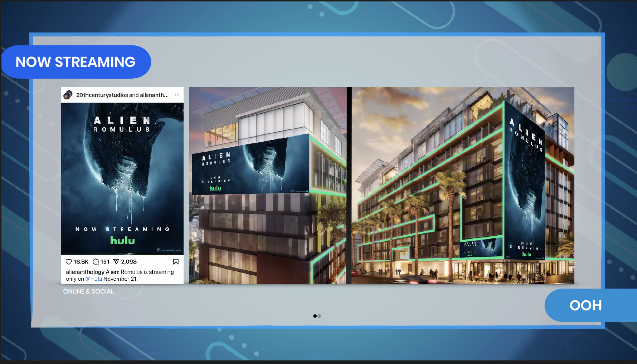Screen dimensions: 637x364
Task: Click the OOH label button
Action: 590,305
